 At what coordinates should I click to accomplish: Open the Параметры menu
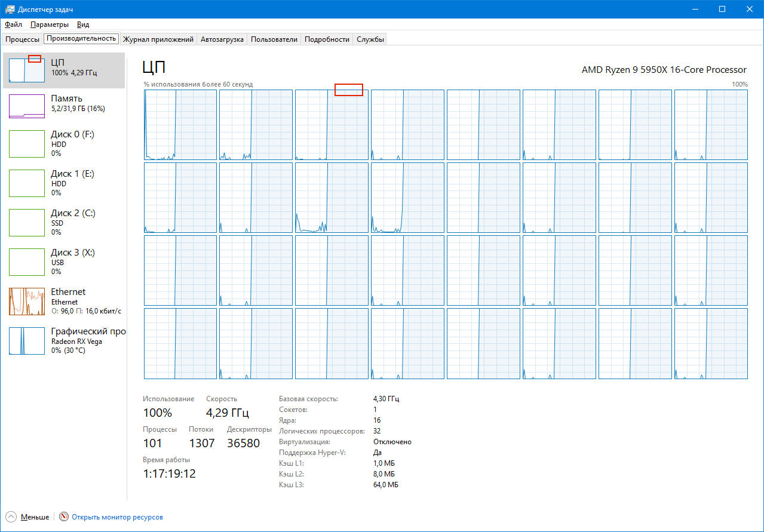pos(49,24)
